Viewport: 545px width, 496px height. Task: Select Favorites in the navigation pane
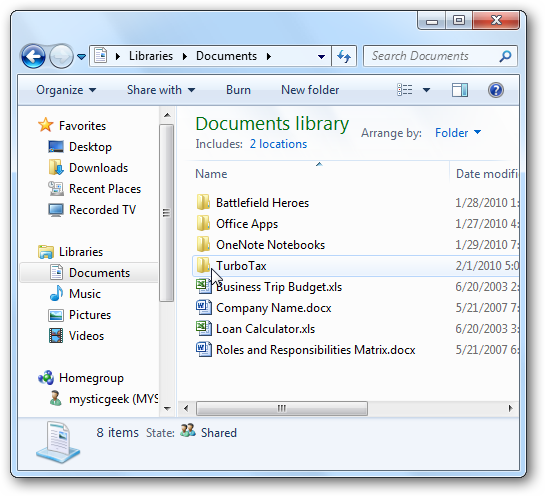point(82,125)
